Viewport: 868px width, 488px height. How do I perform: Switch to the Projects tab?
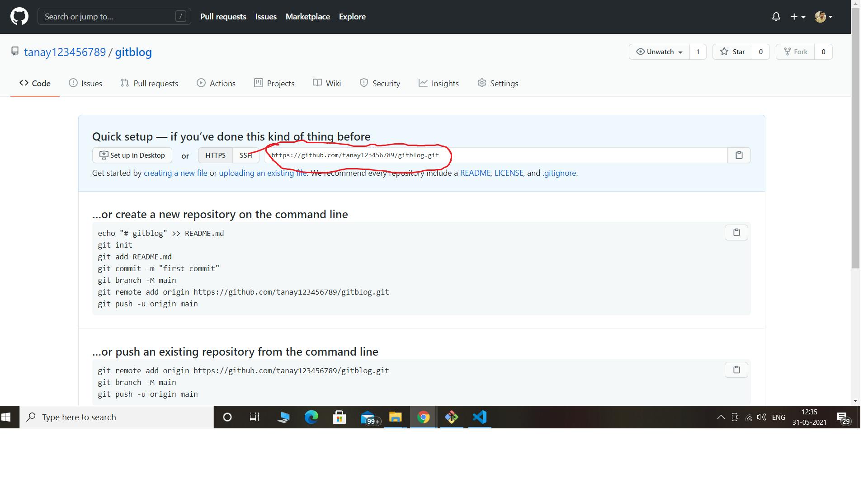[x=274, y=84]
